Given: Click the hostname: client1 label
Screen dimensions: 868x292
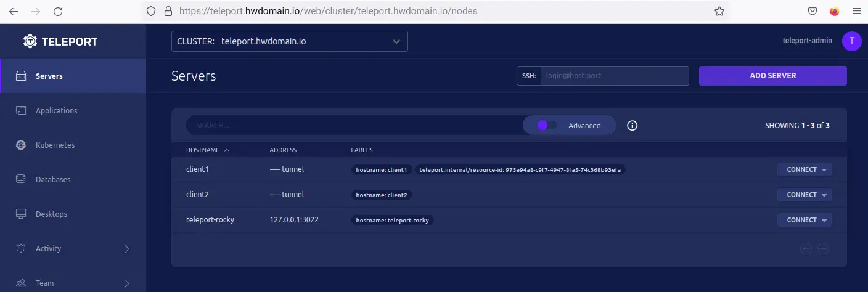Looking at the screenshot, I should pyautogui.click(x=382, y=170).
